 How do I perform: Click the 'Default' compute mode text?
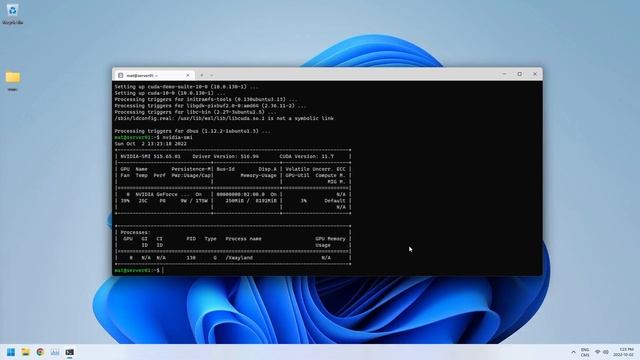335,201
